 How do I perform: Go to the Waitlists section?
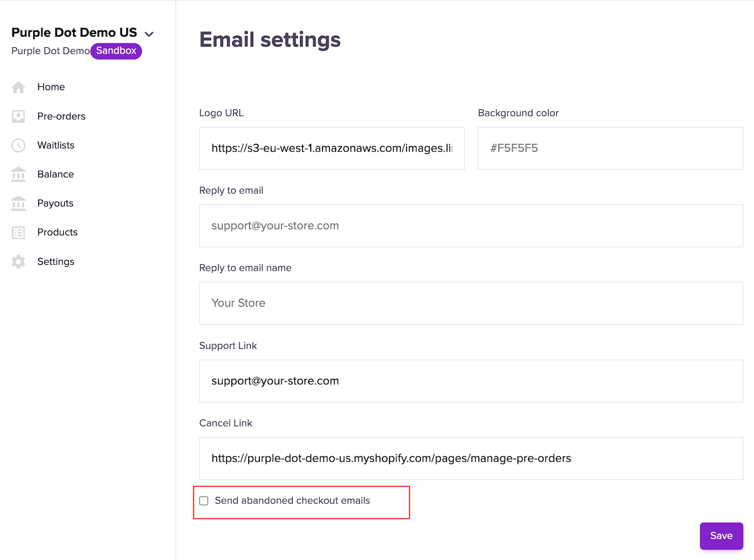coord(56,146)
